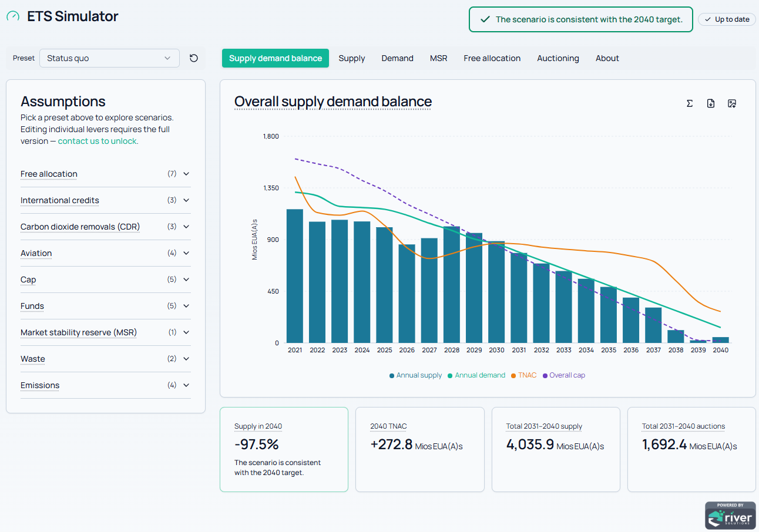Click the sigma summation icon above chart
Viewport: 759px width, 532px height.
pos(690,103)
